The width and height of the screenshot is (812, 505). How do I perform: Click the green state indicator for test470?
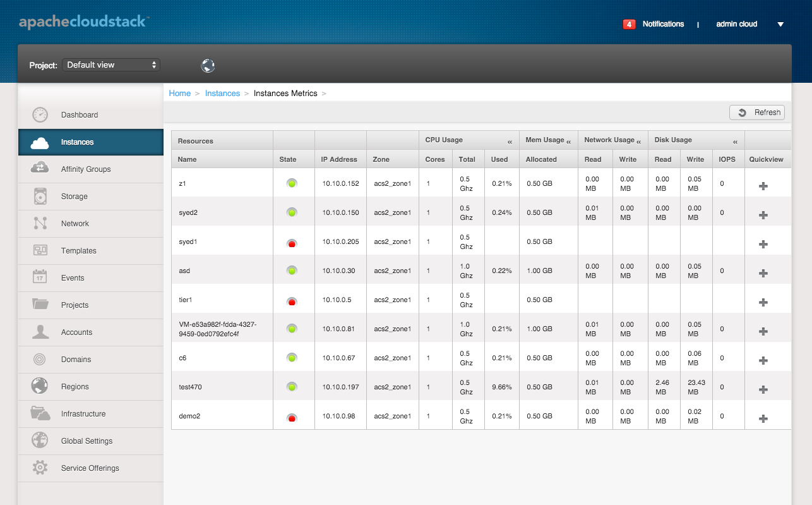coord(293,386)
